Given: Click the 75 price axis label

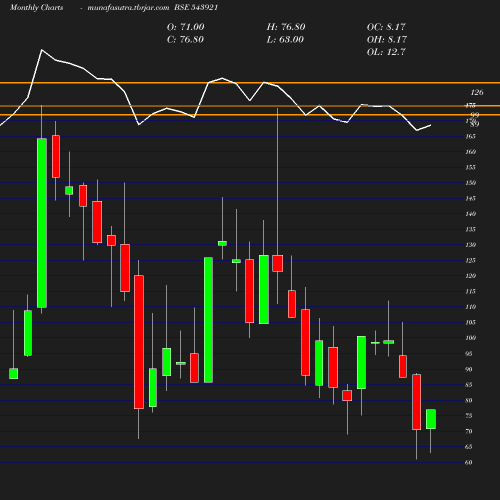Looking at the screenshot, I should pyautogui.click(x=469, y=416).
